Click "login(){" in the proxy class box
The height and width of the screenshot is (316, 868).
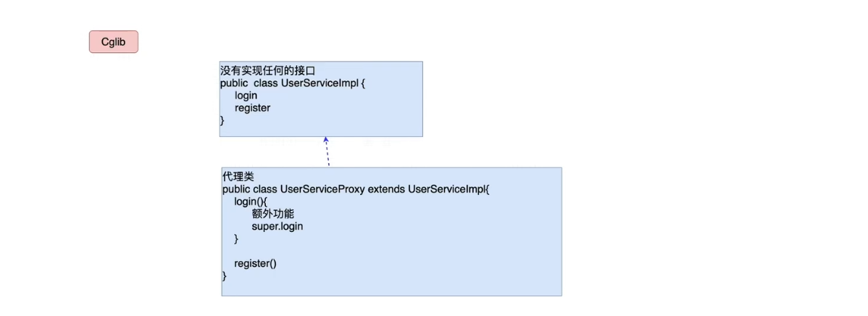[250, 202]
